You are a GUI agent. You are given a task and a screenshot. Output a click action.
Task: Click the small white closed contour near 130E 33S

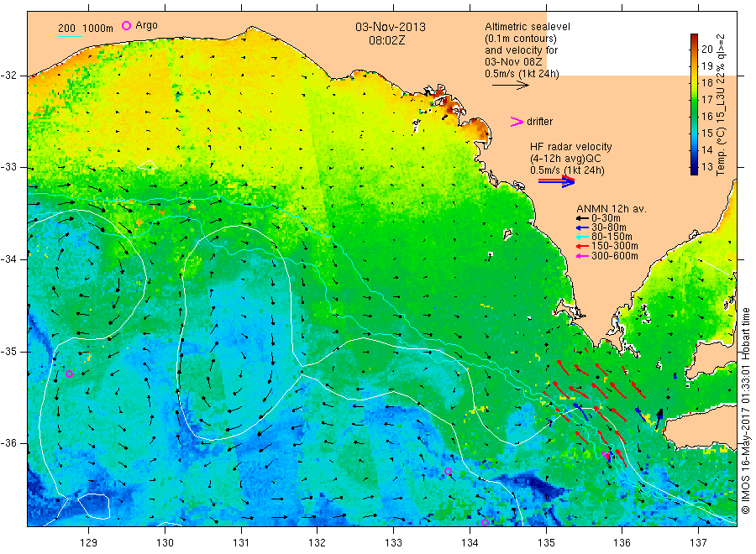[148, 165]
